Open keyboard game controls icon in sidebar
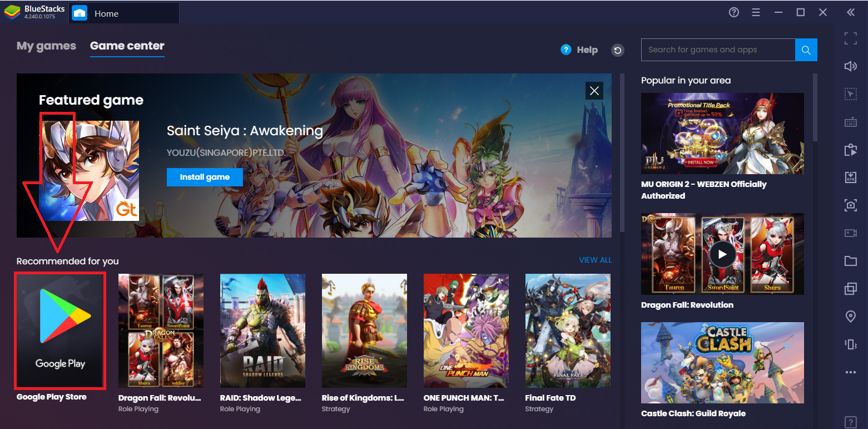This screenshot has width=868, height=429. tap(850, 122)
